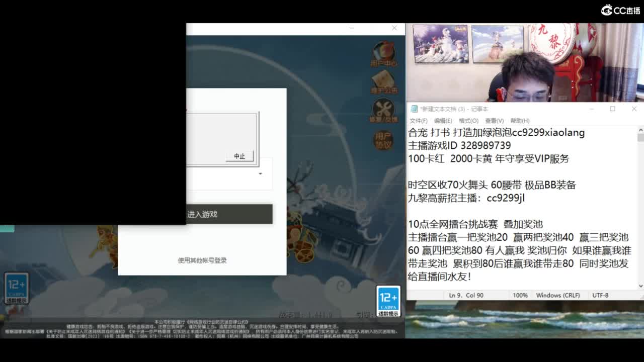This screenshot has height=362, width=644.
Task: Click the 12+ age badge at the game's left edge
Action: (17, 288)
